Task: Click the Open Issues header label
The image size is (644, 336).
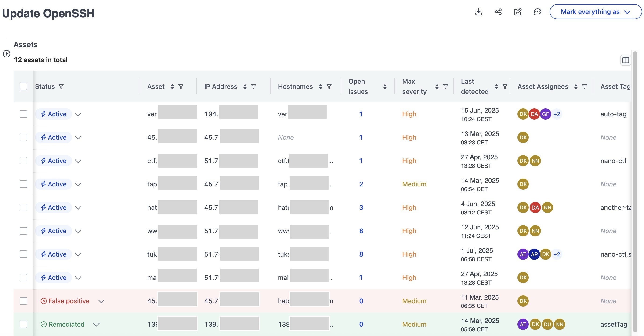Action: [x=358, y=86]
